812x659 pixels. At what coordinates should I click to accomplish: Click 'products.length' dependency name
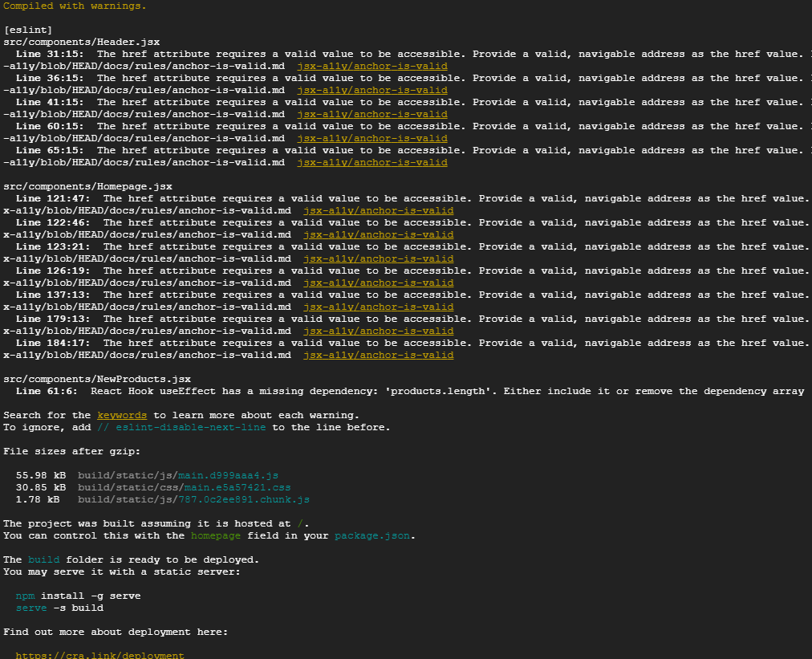(437, 391)
